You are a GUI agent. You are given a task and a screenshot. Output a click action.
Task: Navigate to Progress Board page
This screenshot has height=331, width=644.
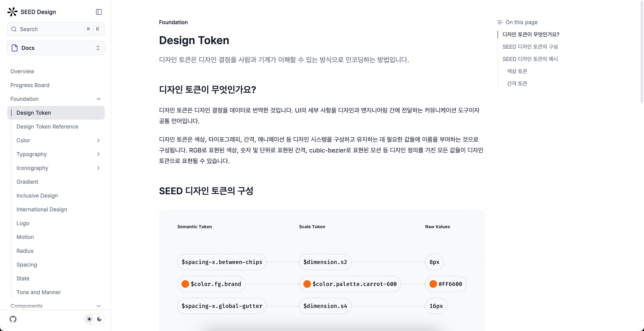point(30,85)
